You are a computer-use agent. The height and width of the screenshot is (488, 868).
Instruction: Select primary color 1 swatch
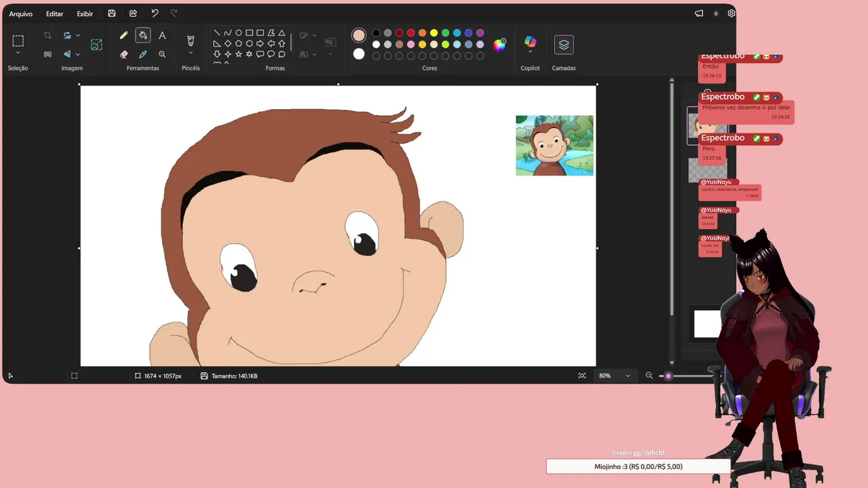tap(359, 35)
